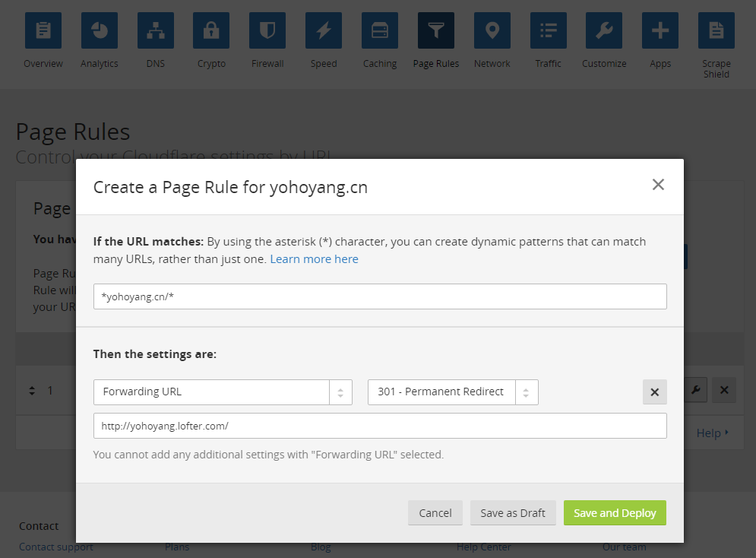Click the URL match pattern field

[x=380, y=296]
